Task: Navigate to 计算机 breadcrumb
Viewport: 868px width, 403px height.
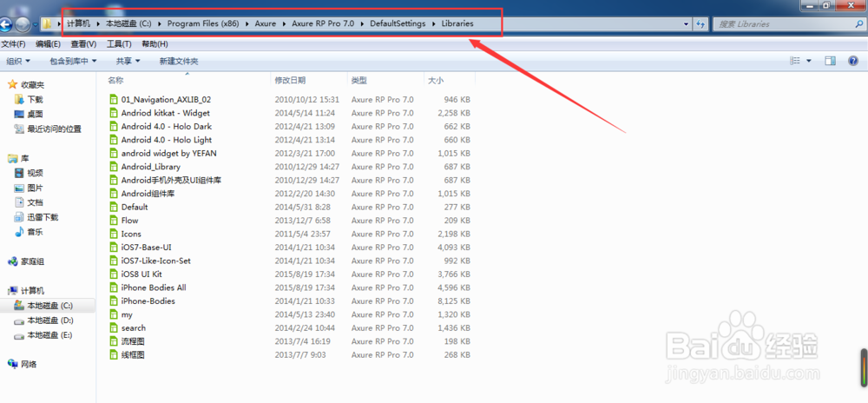Action: point(79,23)
